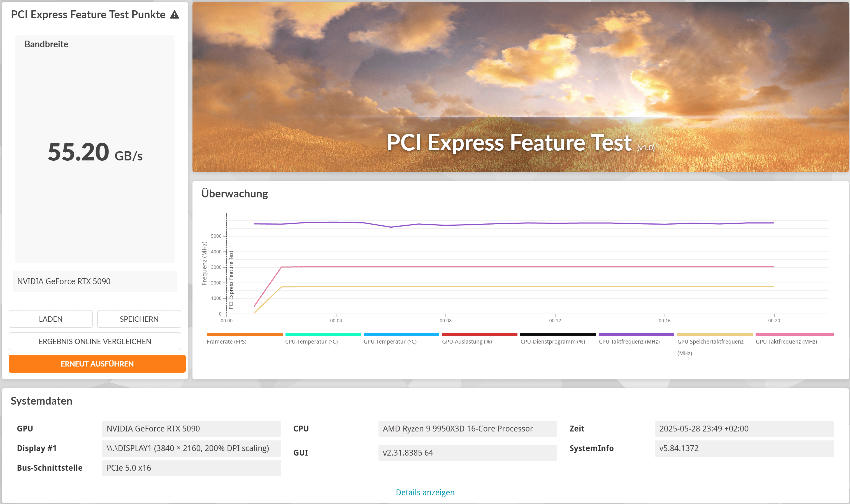Click the LADEN button
Viewport: 850px width, 504px height.
(x=51, y=319)
